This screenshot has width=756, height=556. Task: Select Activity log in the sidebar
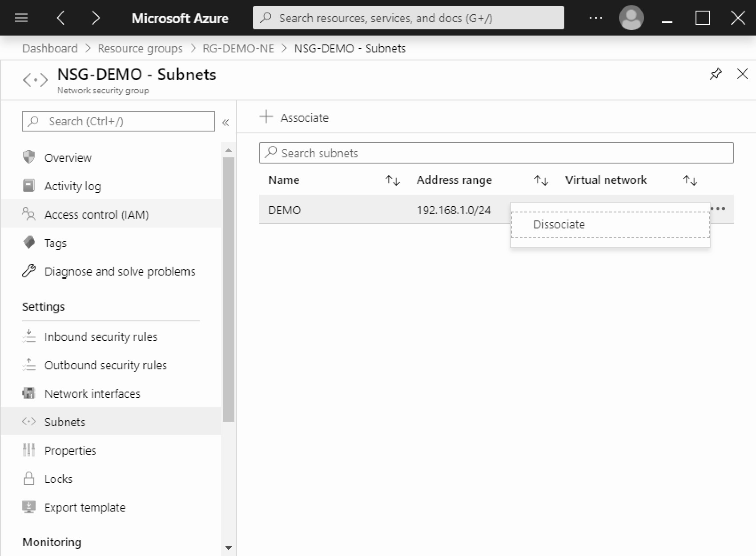click(72, 186)
